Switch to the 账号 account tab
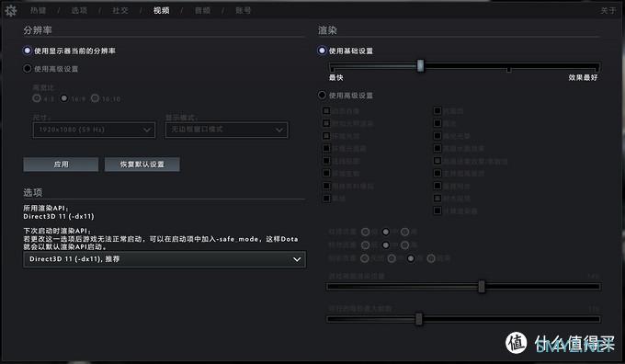Viewport: 625px width, 364px height. pos(244,10)
